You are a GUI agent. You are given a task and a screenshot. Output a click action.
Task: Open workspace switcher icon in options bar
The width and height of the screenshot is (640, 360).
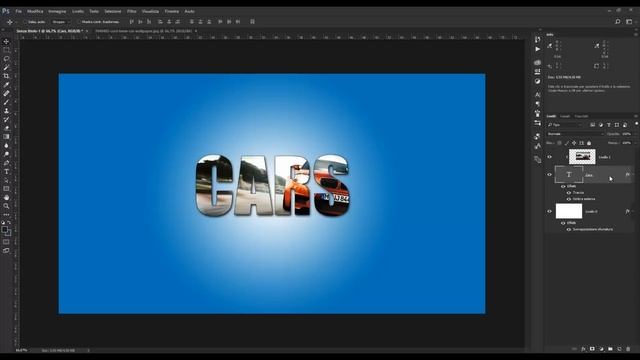point(629,22)
